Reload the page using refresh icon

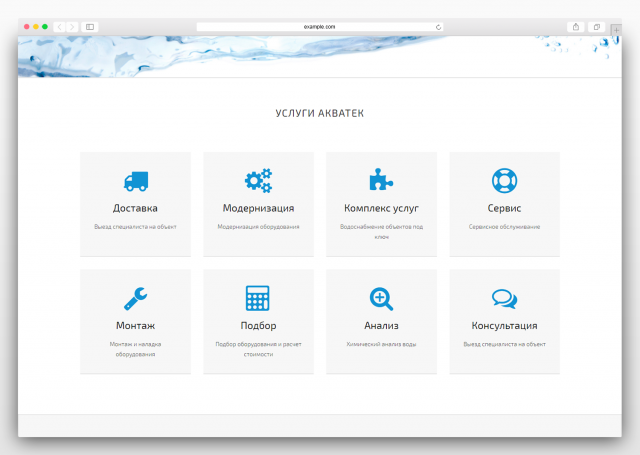tap(438, 27)
